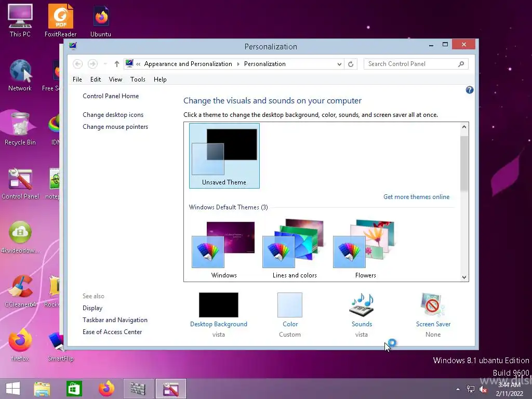The image size is (532, 399).
Task: Click the Personalization window title icon
Action: [73, 46]
